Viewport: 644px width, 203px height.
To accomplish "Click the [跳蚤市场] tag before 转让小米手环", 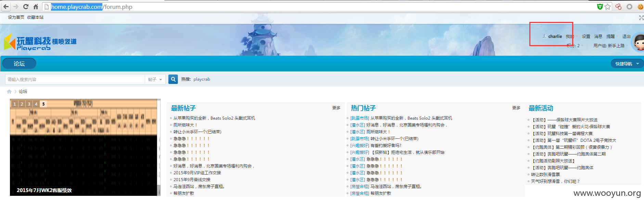I will 360,139.
